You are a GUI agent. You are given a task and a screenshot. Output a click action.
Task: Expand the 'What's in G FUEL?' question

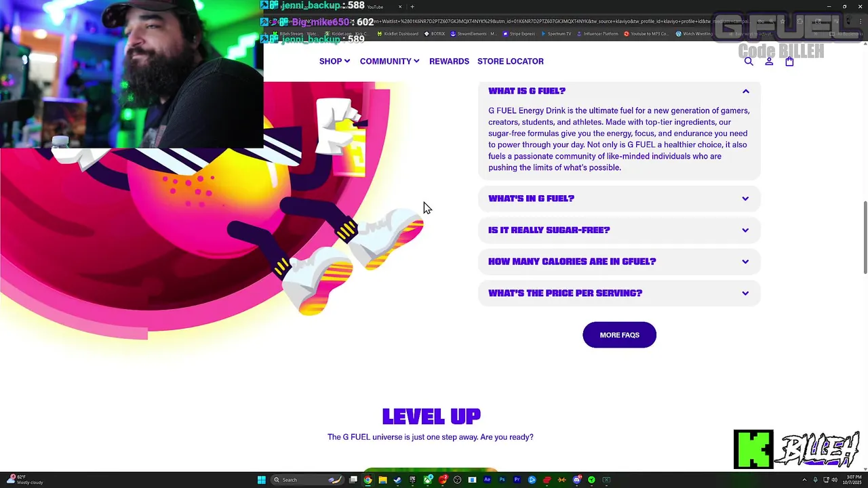(619, 199)
